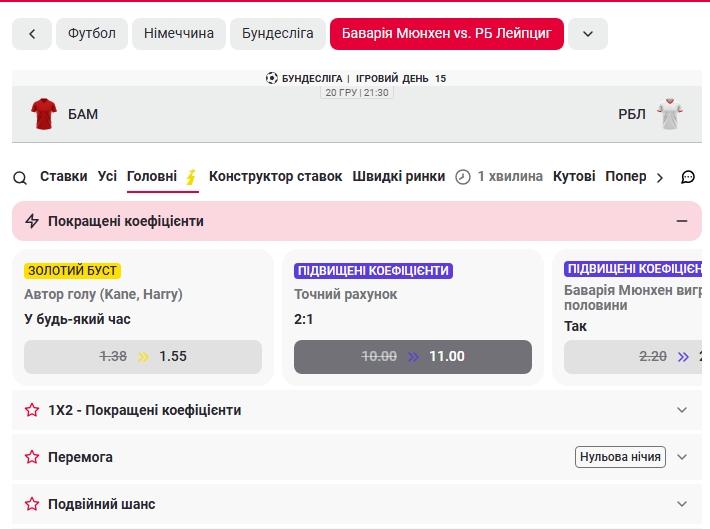
Task: Click the ПІДВИЩЕНІ КОЕФІЦІЄНТИ badge on Точний рахунок card
Action: (x=373, y=270)
